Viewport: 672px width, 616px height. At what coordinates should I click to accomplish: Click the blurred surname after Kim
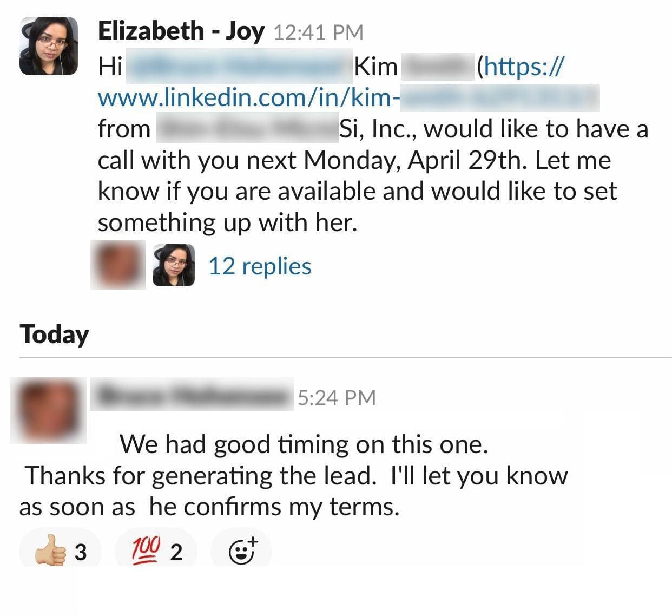click(437, 67)
